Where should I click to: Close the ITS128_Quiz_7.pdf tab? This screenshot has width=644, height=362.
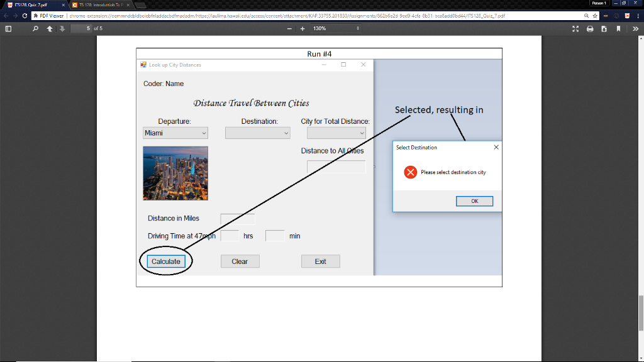pyautogui.click(x=64, y=5)
